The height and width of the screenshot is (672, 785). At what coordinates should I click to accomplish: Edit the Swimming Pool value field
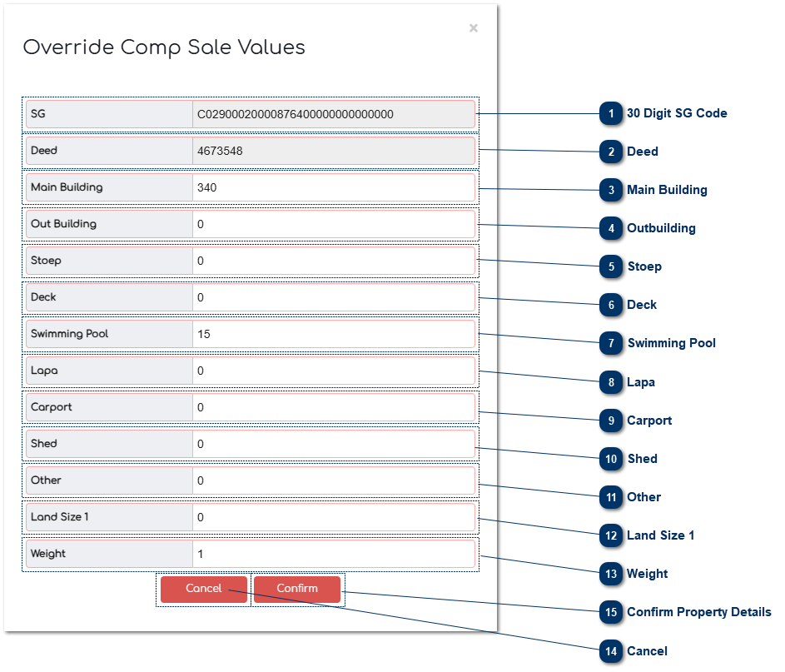coord(334,334)
